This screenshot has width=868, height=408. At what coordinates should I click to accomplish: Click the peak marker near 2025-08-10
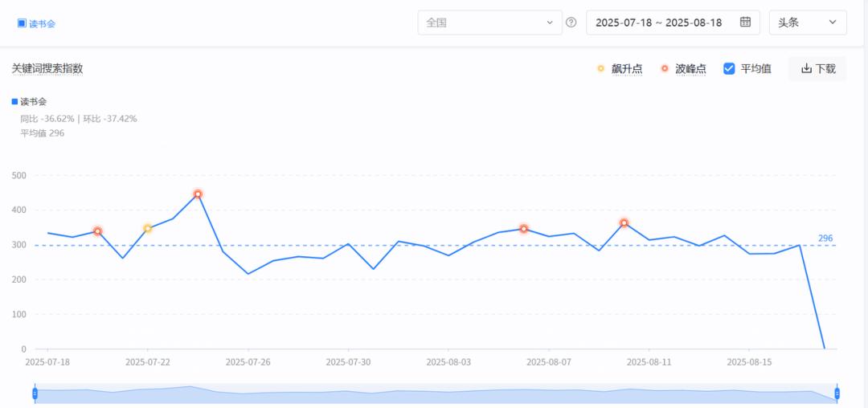pos(624,222)
